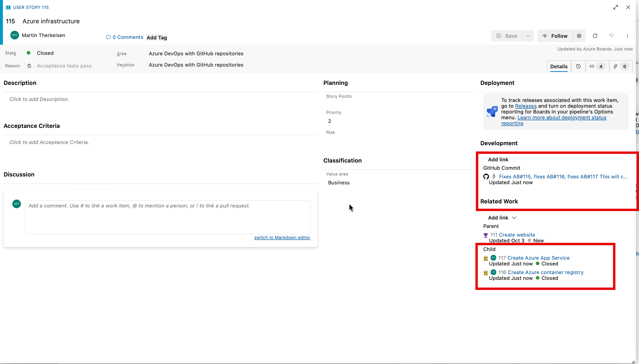Expand work item to full screen
The image size is (639, 364).
(x=615, y=7)
